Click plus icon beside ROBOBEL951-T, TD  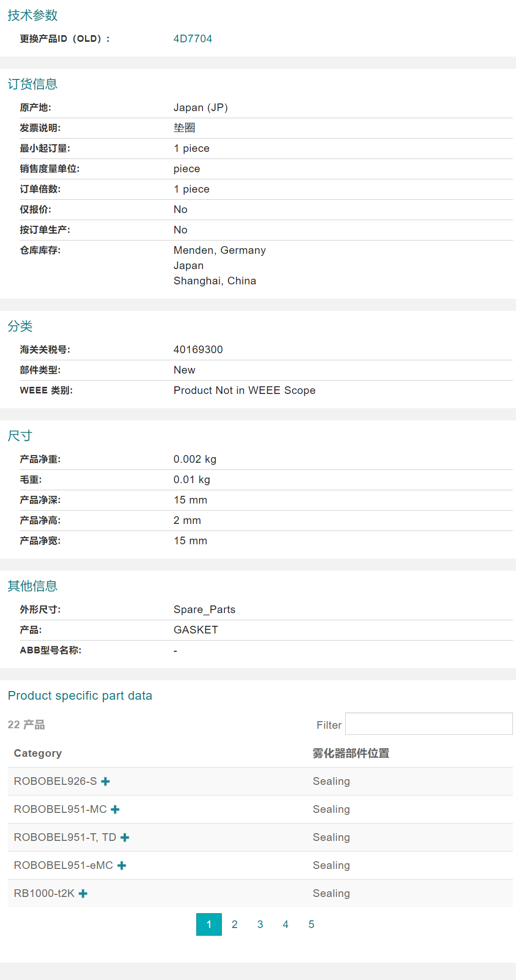125,837
